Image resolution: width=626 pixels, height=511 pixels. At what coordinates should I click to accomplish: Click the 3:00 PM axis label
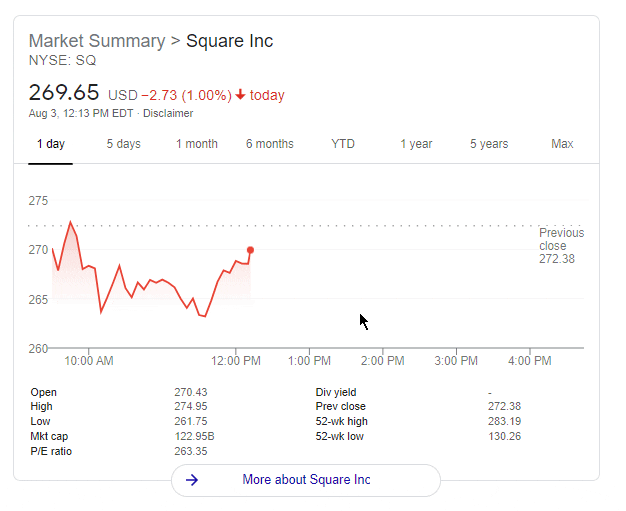click(x=456, y=361)
